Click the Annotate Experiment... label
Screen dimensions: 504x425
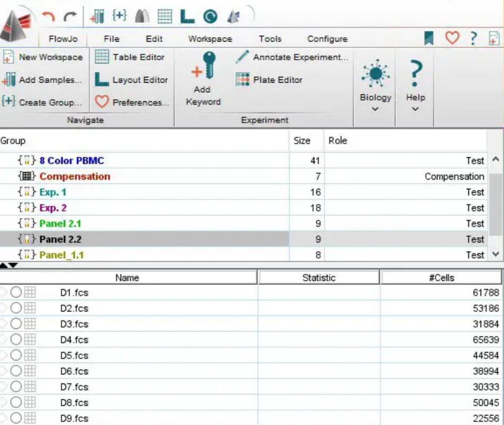tap(301, 57)
